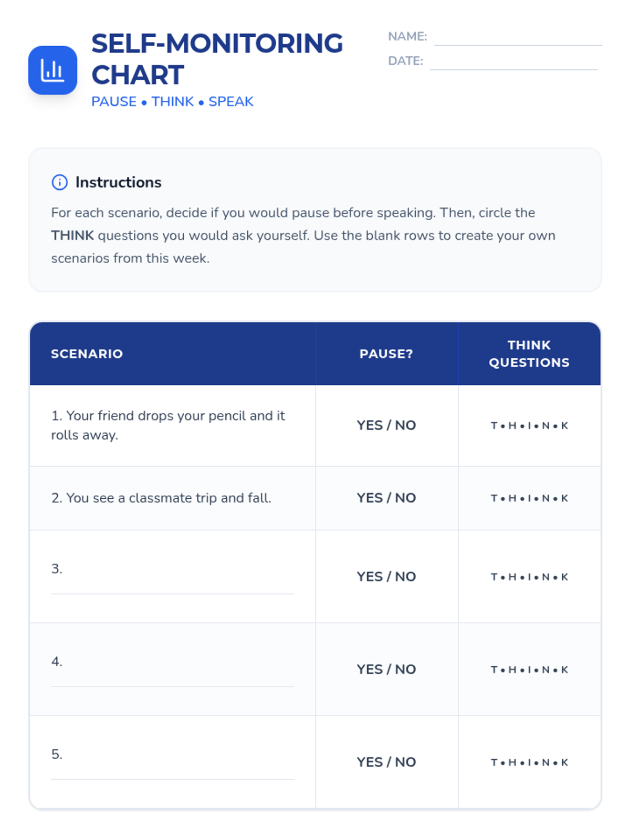Click the Date input line

513,62
